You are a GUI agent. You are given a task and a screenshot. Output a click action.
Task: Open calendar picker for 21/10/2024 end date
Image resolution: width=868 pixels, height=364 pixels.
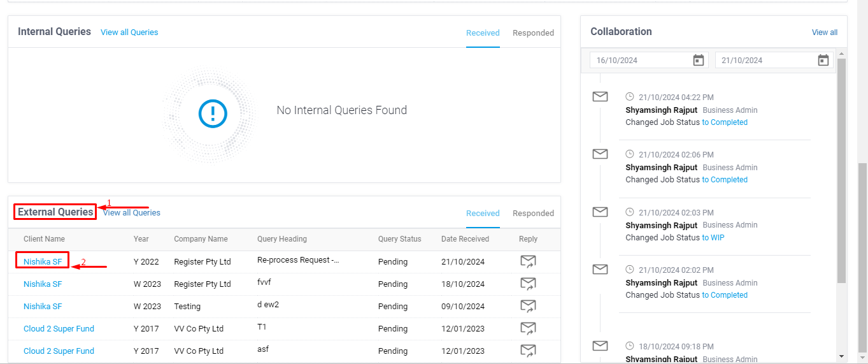click(x=823, y=60)
